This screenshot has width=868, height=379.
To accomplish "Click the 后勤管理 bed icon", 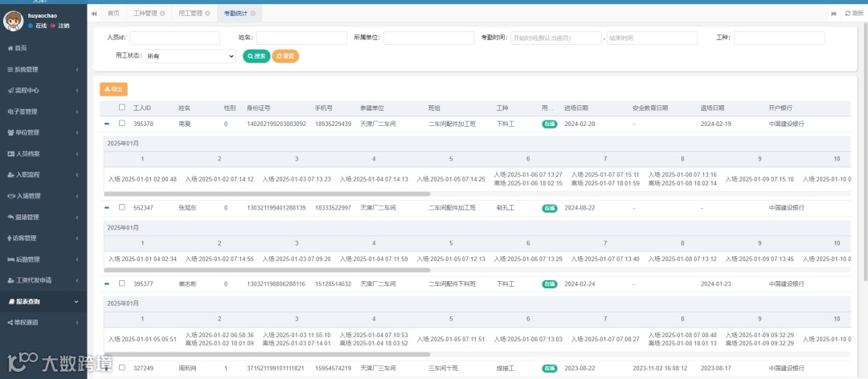I will [x=10, y=259].
